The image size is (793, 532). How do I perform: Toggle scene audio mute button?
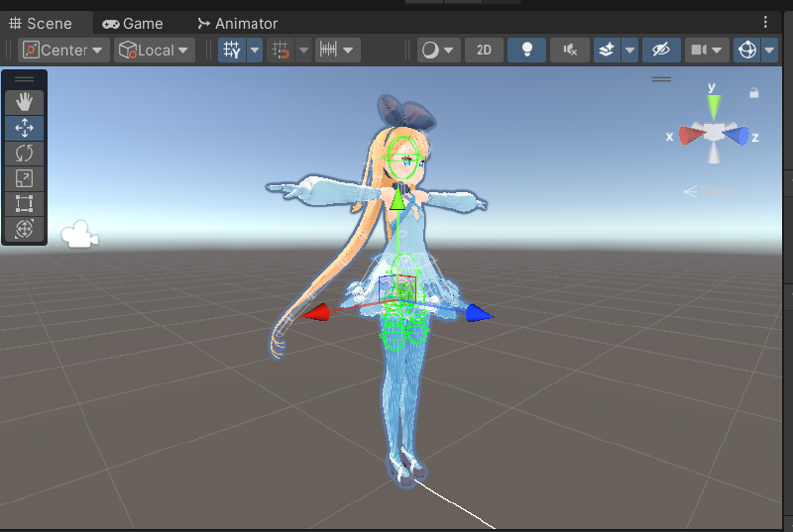click(x=570, y=50)
